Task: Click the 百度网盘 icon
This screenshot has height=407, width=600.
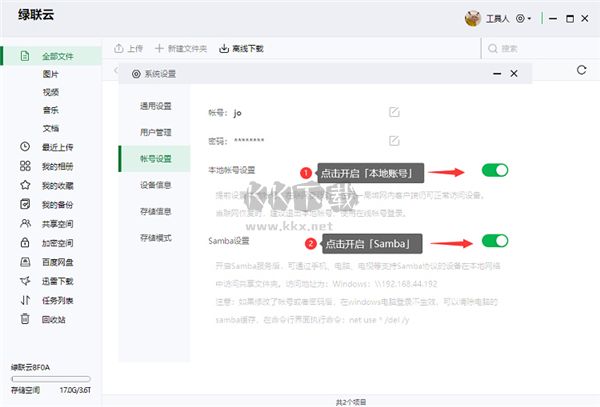Action: point(25,262)
